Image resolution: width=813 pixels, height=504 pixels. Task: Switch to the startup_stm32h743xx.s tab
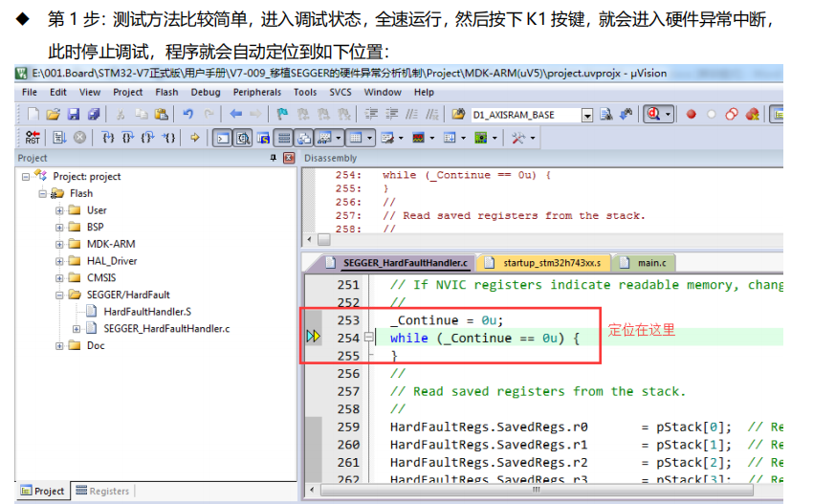[x=544, y=262]
